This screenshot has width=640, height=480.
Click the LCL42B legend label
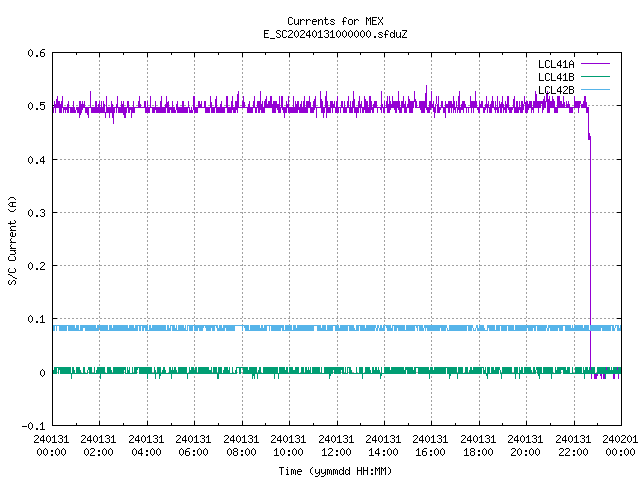(x=556, y=90)
